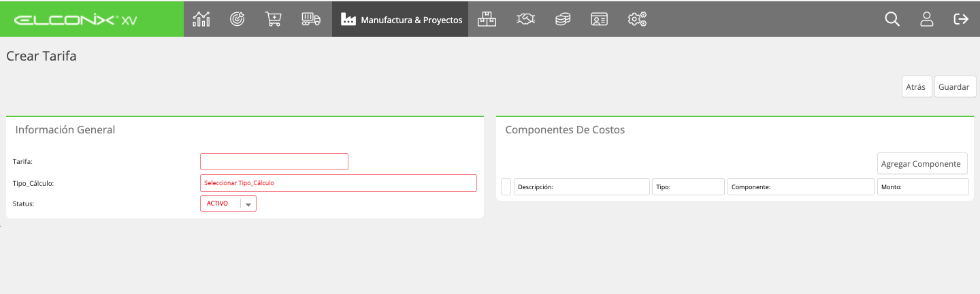Open the inventory boxes module icon

(x=487, y=19)
